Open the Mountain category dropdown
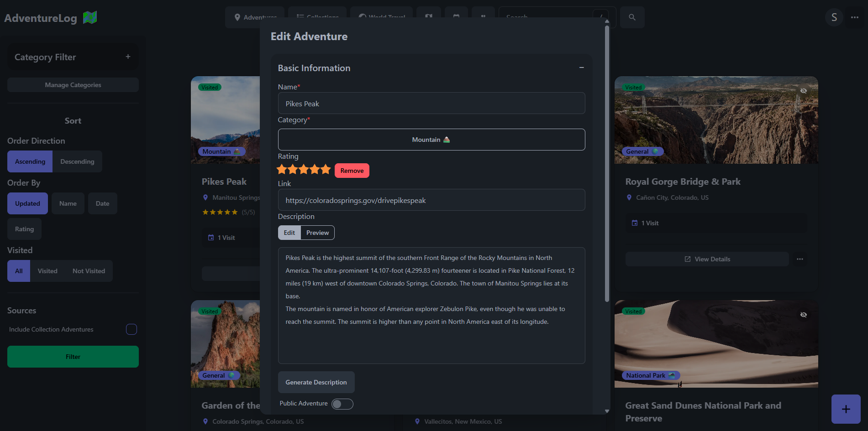This screenshot has width=868, height=431. (x=431, y=140)
